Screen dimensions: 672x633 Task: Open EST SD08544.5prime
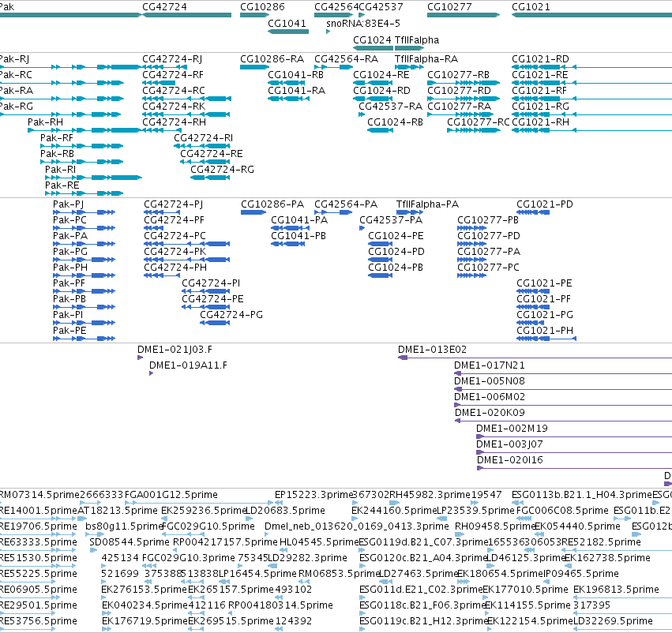point(93,550)
